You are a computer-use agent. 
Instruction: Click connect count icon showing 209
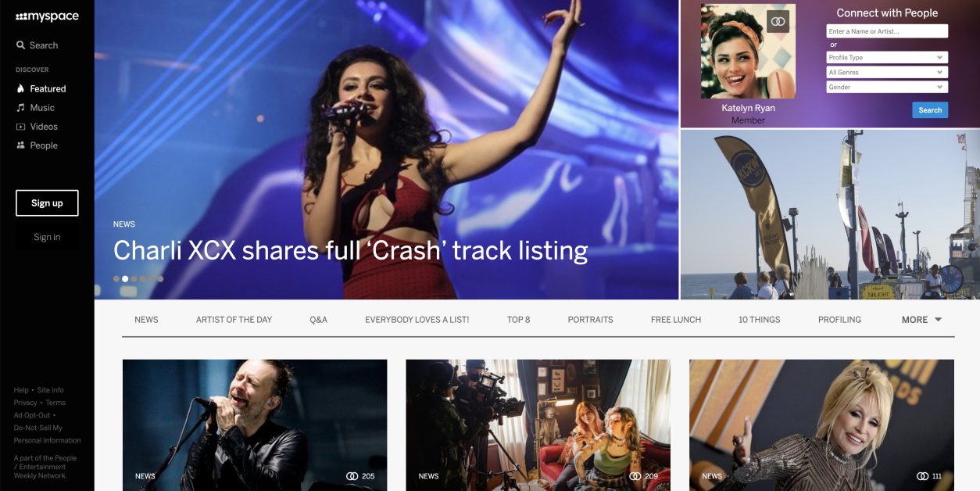[x=635, y=476]
